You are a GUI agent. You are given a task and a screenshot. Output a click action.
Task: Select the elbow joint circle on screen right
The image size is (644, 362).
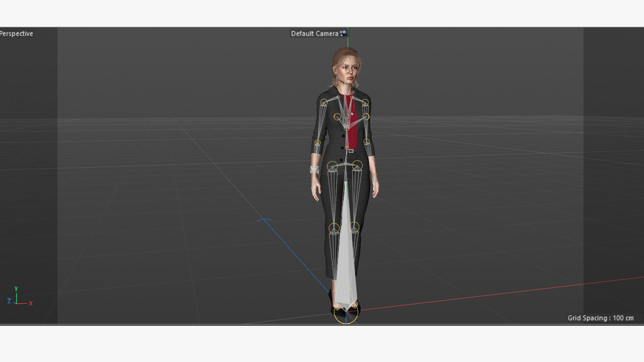[367, 142]
